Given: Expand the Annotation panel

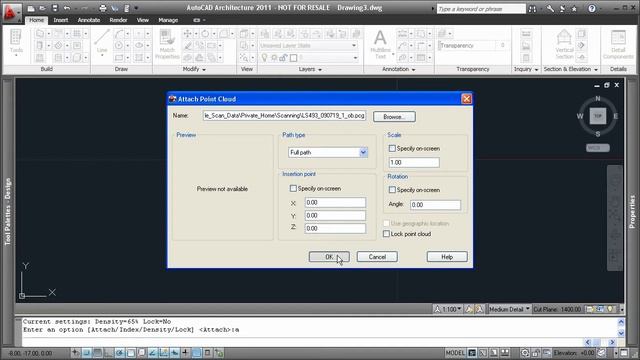Looking at the screenshot, I should click(x=399, y=69).
